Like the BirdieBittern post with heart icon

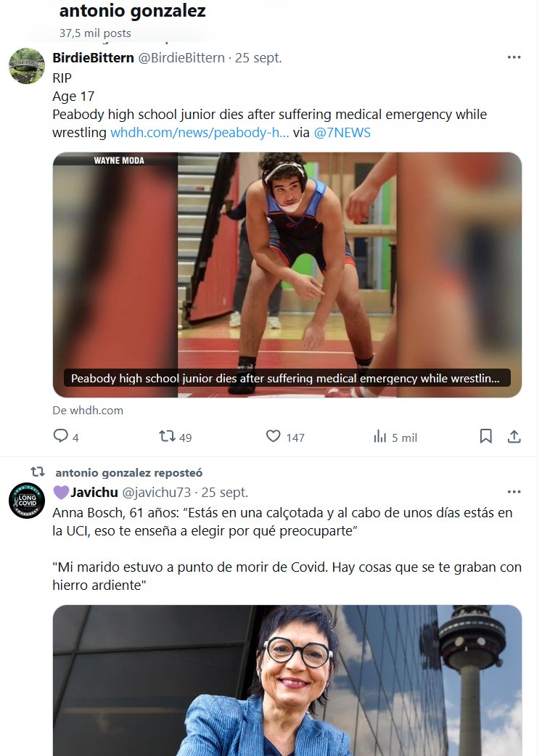click(274, 436)
